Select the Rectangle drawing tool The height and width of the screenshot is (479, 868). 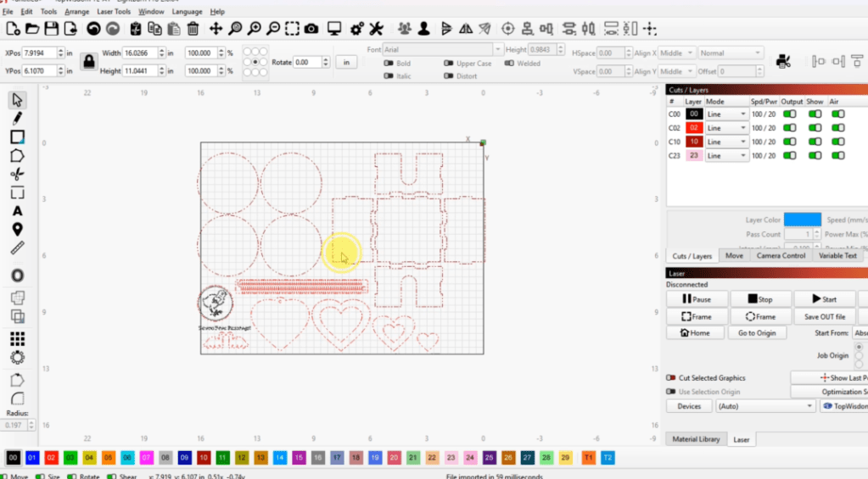click(x=17, y=137)
